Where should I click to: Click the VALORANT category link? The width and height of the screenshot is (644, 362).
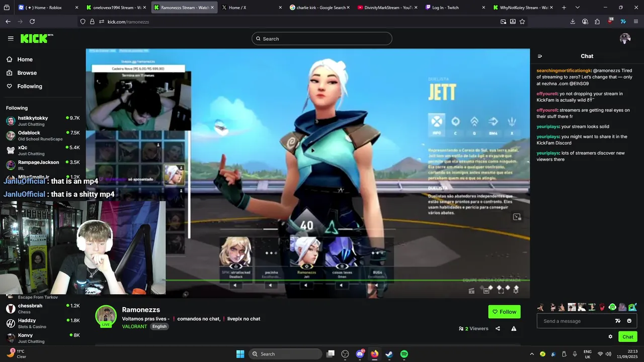coord(134,326)
